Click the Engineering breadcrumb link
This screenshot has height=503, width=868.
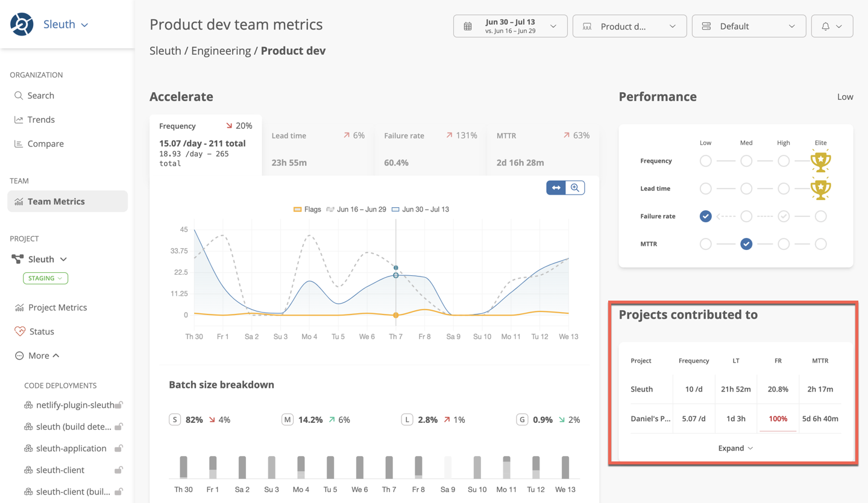point(221,51)
